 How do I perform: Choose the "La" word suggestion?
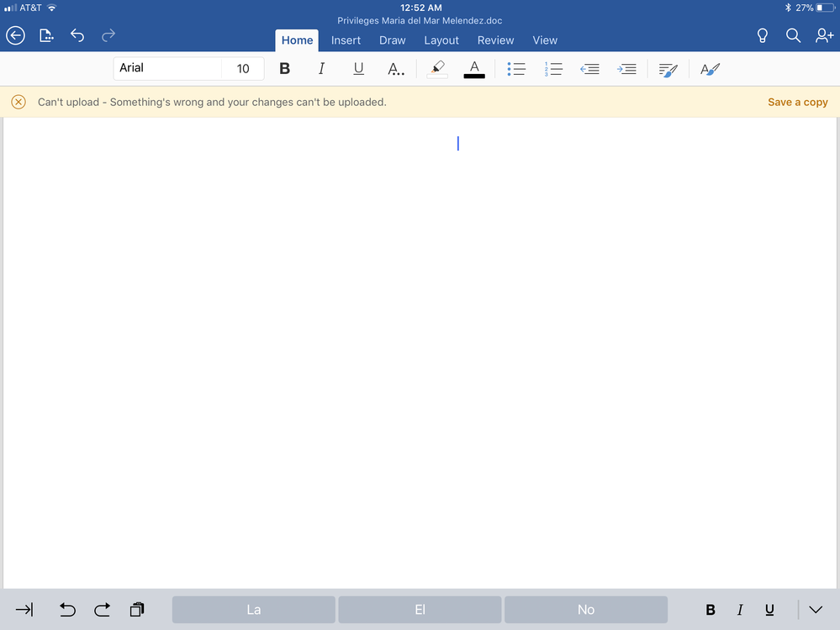tap(253, 610)
